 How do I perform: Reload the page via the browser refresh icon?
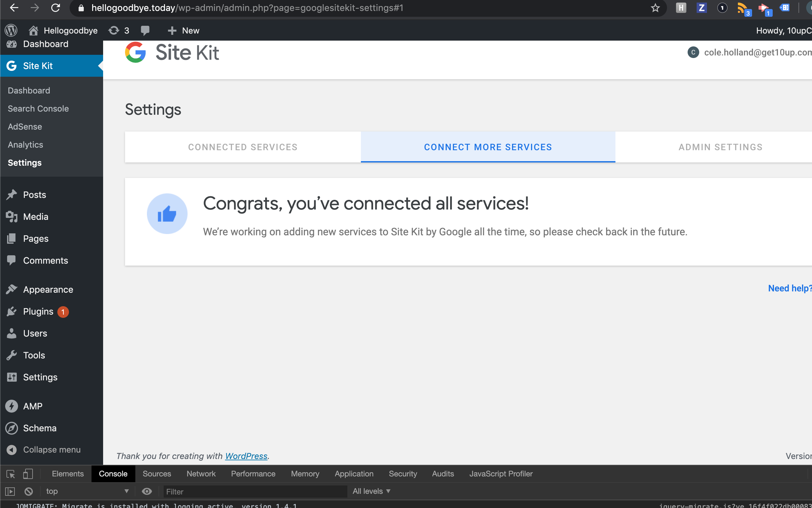tap(56, 8)
